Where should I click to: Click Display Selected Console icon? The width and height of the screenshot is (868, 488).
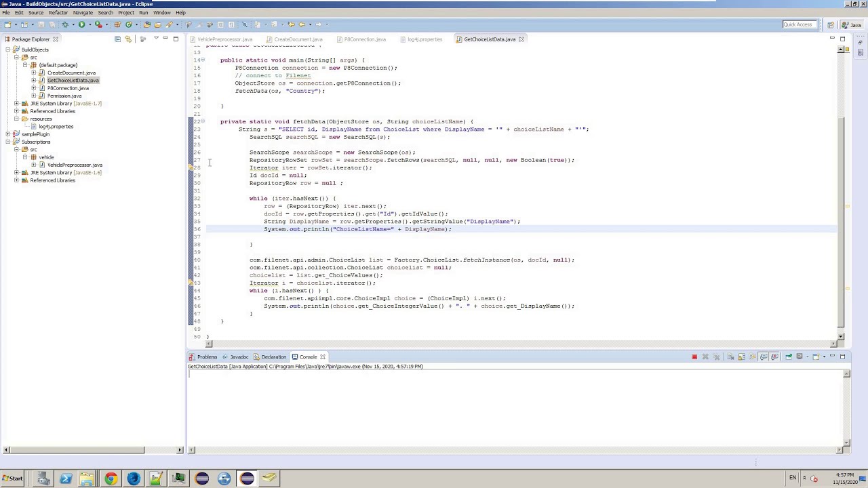click(x=800, y=357)
